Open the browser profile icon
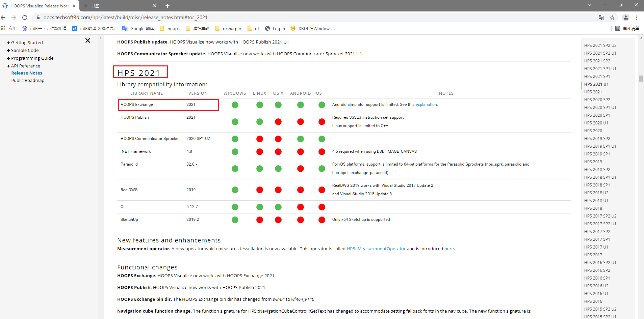This screenshot has height=319, width=644. coord(626,18)
